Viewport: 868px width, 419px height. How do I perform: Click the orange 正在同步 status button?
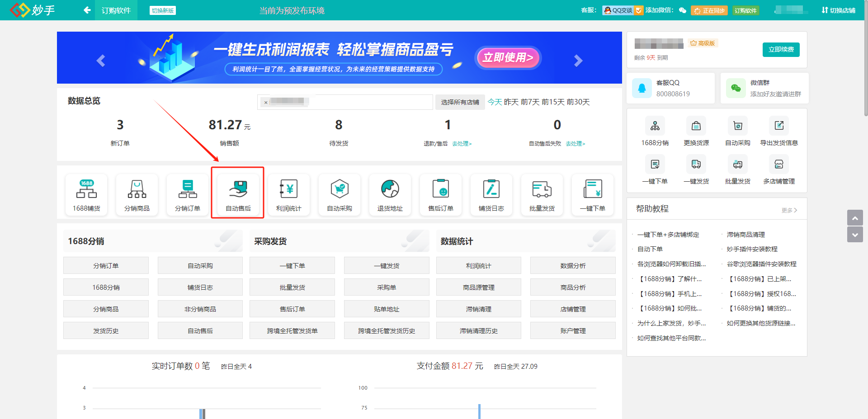[x=709, y=10]
